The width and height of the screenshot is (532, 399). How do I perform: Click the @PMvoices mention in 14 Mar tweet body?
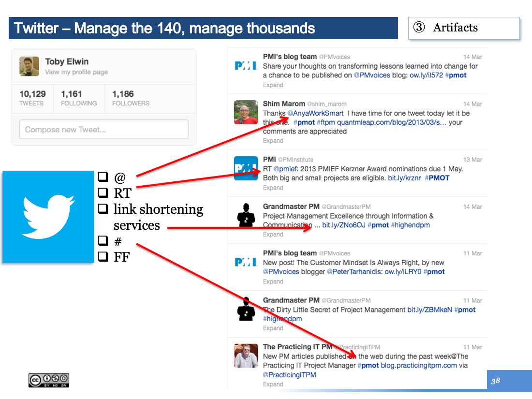(x=372, y=75)
